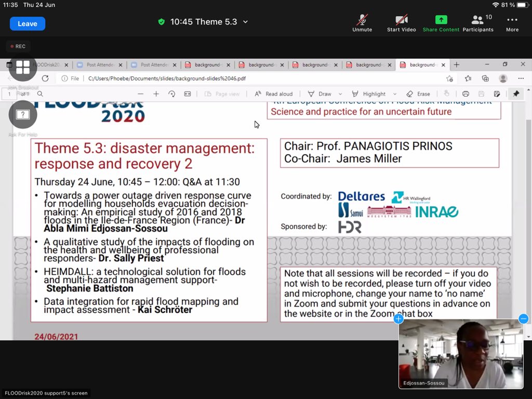Click the "Kai Schröter" speaker name
Viewport: 532px width, 399px height.
pos(165,310)
